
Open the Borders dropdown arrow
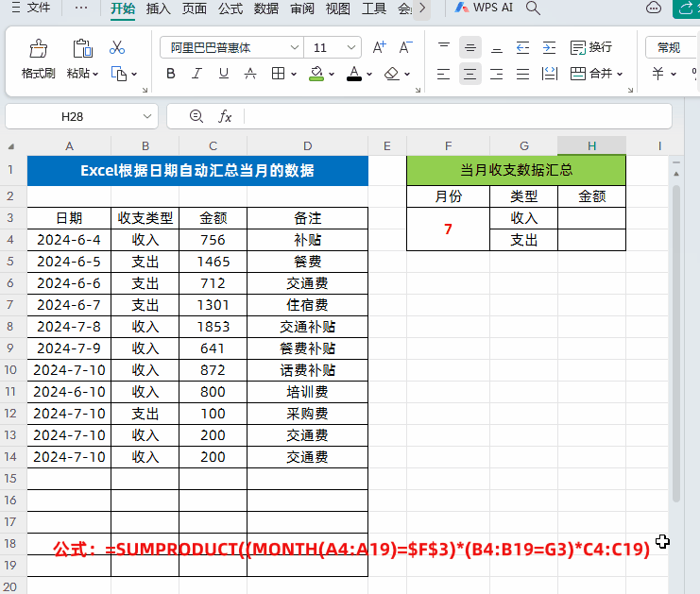(294, 74)
